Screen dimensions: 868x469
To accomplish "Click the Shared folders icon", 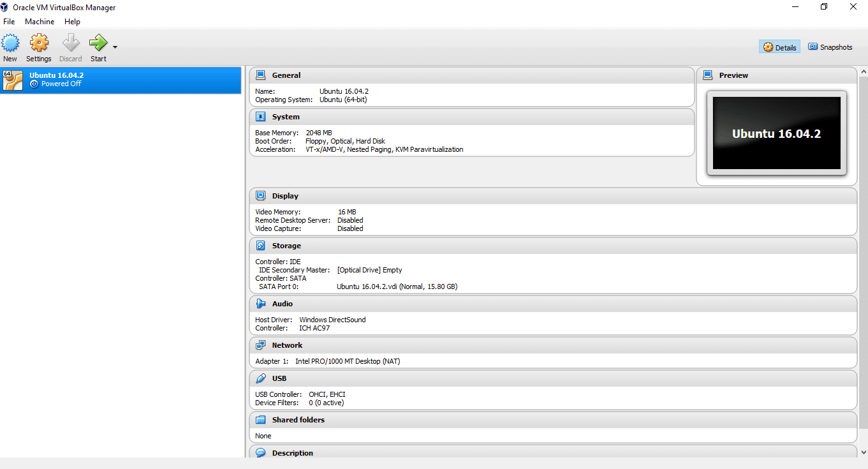I will click(260, 420).
